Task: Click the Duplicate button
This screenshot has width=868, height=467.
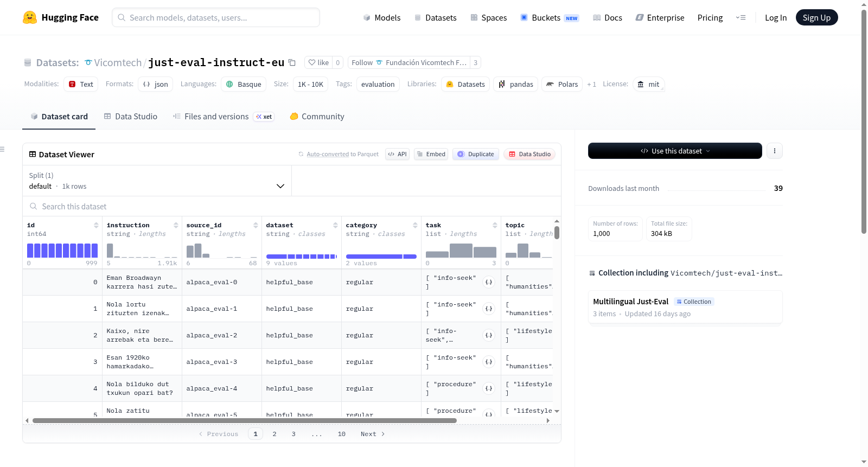Action: click(476, 154)
